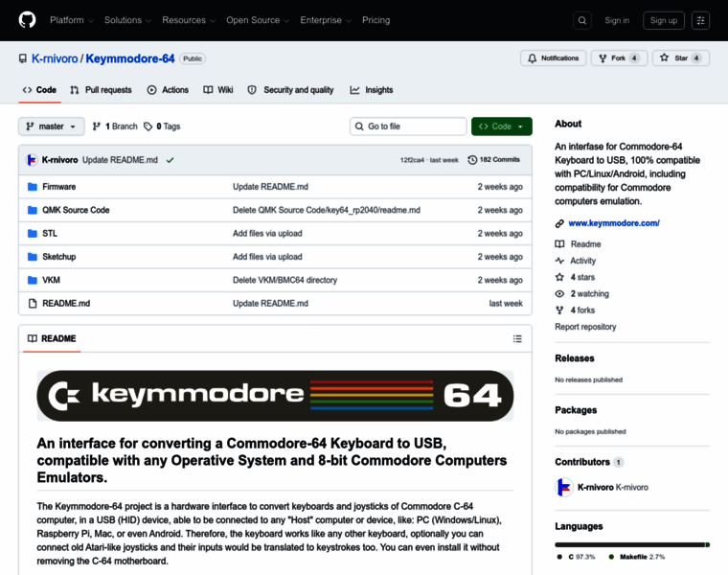This screenshot has width=728, height=575.
Task: Star the Keymmodore-64 repository
Action: (x=680, y=58)
